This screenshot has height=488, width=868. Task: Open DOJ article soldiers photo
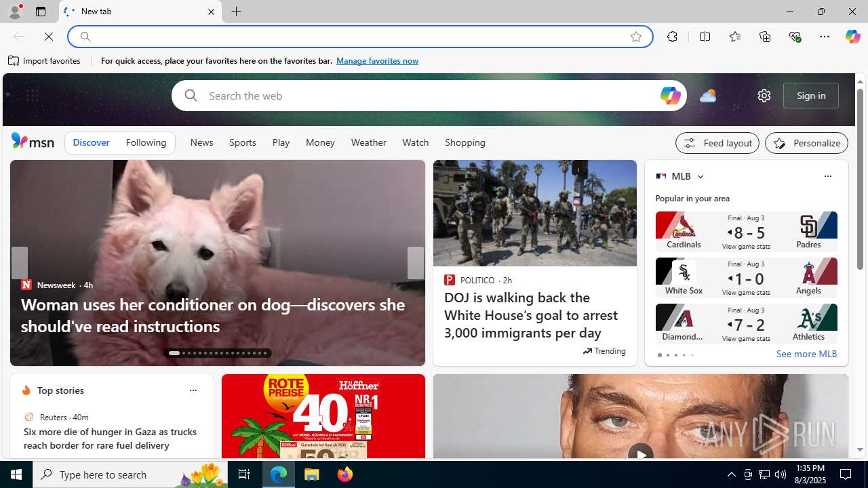coord(535,213)
